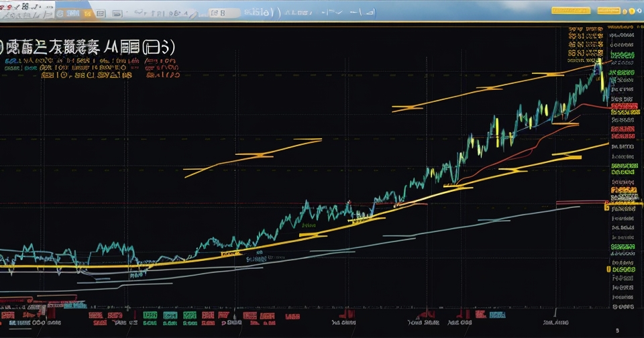Expand the chart title symbol selector
Viewport: 644px width, 338px height.
pyautogui.click(x=87, y=48)
